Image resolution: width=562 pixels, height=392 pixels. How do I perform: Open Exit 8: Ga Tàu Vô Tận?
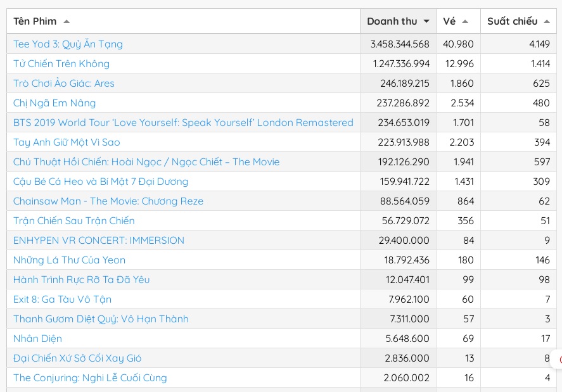coord(62,300)
